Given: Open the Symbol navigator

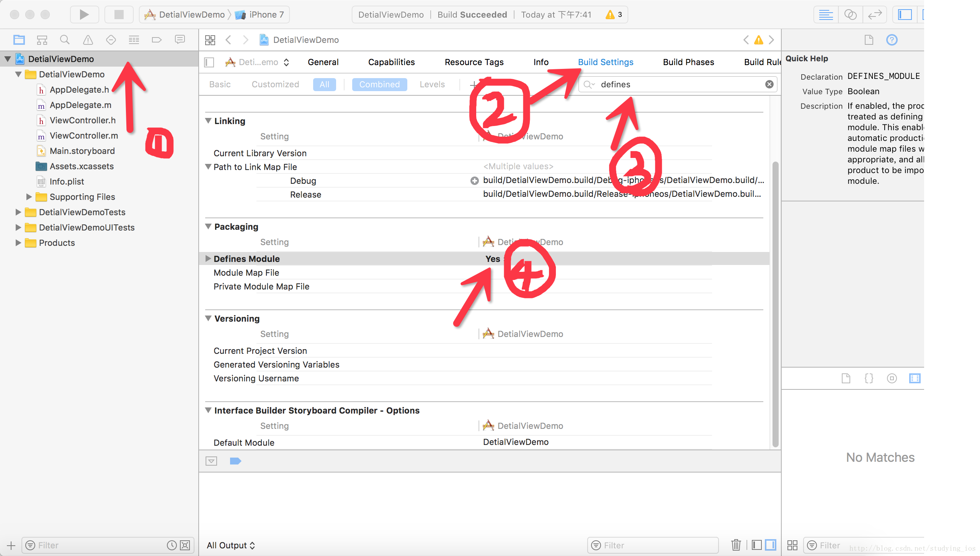Looking at the screenshot, I should (x=42, y=40).
